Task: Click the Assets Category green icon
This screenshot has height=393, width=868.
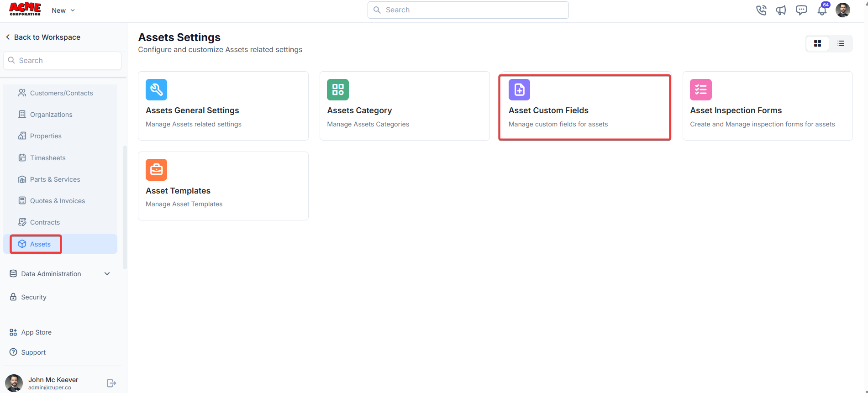Action: 338,89
